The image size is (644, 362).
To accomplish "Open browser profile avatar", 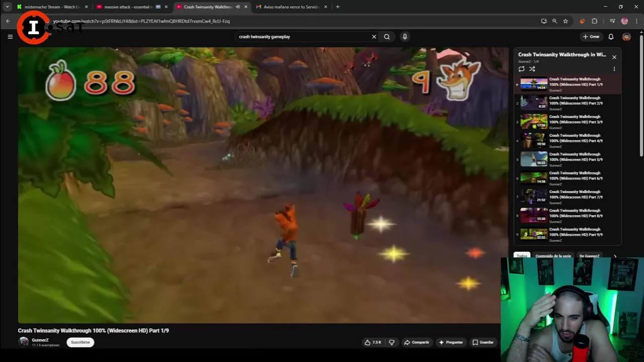I will point(624,21).
